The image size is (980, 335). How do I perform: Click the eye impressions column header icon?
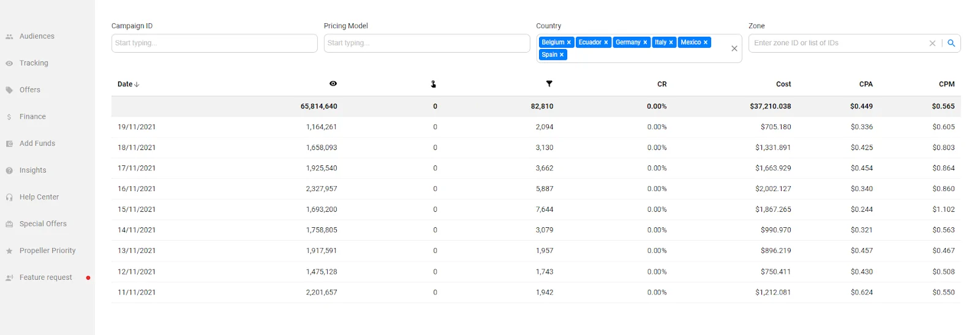click(x=333, y=84)
